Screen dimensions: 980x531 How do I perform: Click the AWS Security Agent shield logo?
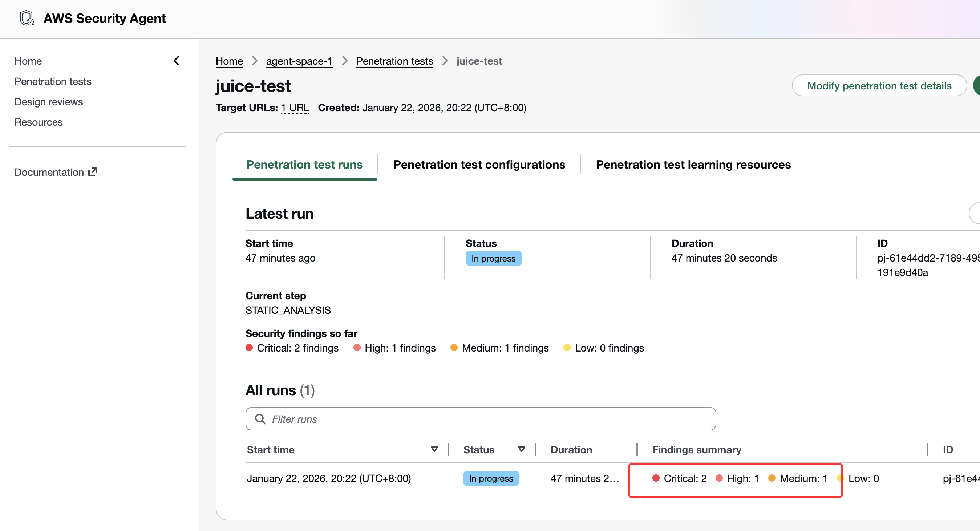point(27,18)
